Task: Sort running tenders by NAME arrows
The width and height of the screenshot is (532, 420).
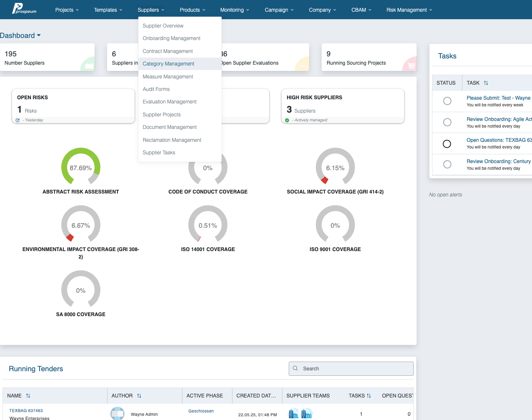Action: coord(28,396)
